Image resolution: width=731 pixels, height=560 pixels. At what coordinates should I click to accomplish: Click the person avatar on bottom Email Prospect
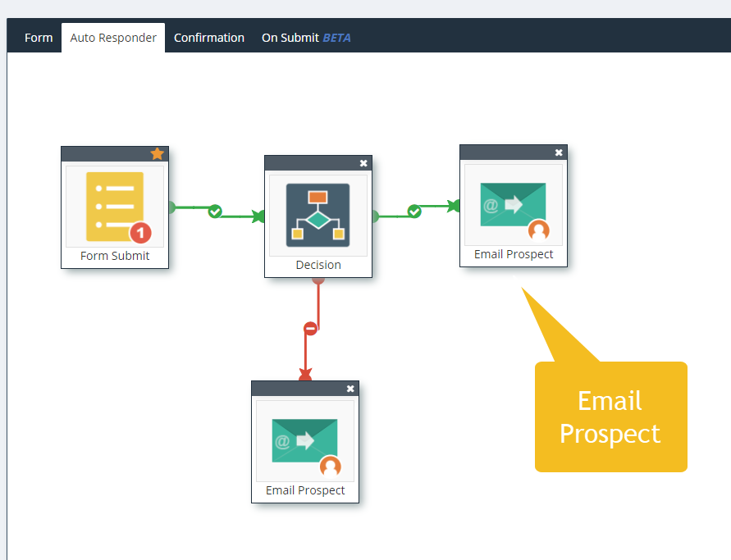(x=331, y=466)
